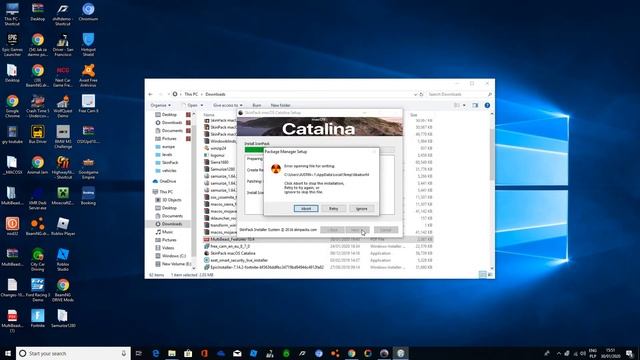Open the Give access to dropdown

[x=228, y=105]
